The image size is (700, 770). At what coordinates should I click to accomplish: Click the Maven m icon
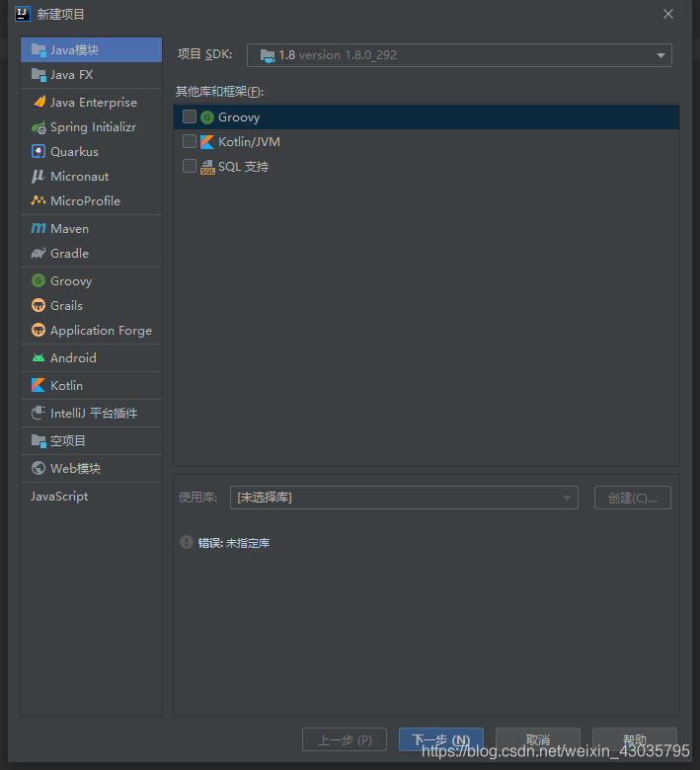39,228
